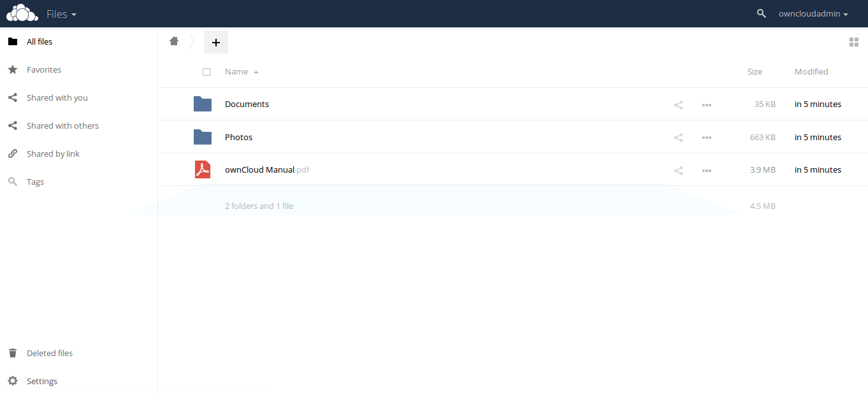This screenshot has height=395, width=868.
Task: Open the Files app dropdown menu
Action: [x=62, y=14]
